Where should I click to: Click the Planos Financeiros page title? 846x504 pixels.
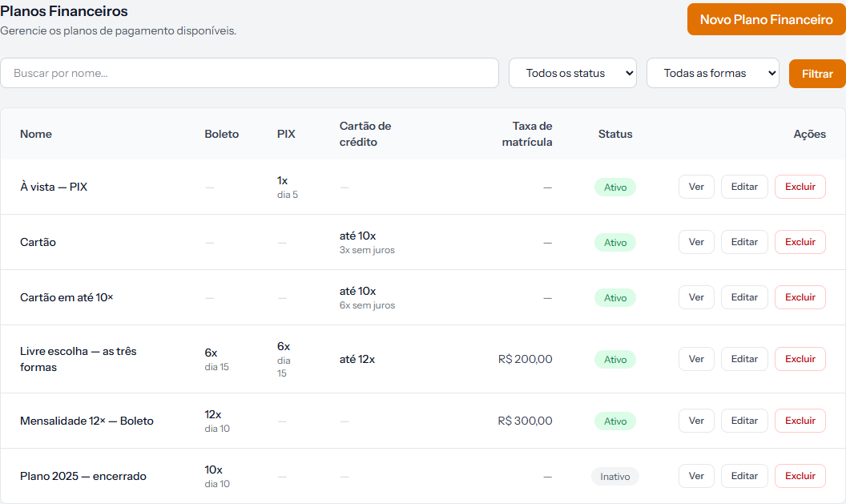[x=63, y=10]
